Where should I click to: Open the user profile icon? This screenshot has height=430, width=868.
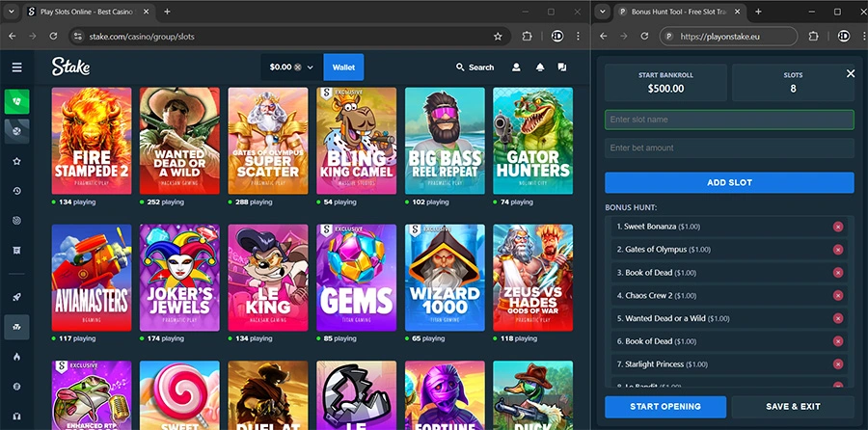[516, 67]
